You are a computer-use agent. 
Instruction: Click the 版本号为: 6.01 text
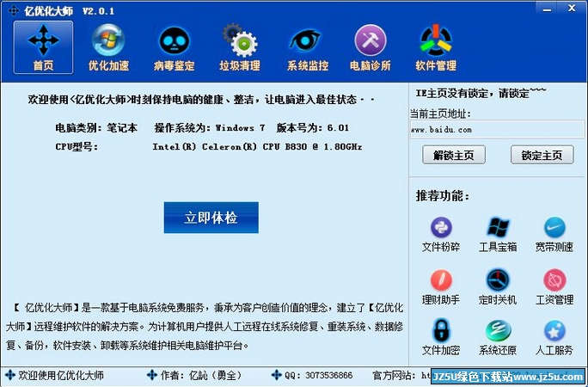313,128
